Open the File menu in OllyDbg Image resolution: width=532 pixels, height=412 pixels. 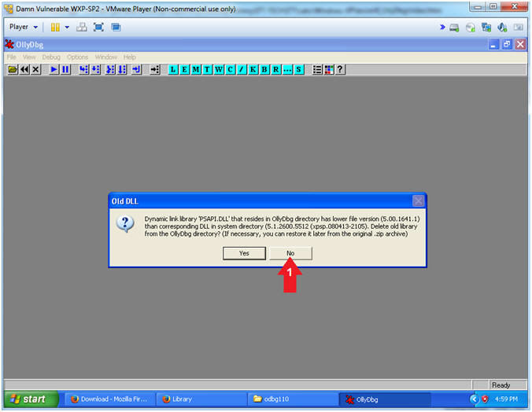point(12,57)
